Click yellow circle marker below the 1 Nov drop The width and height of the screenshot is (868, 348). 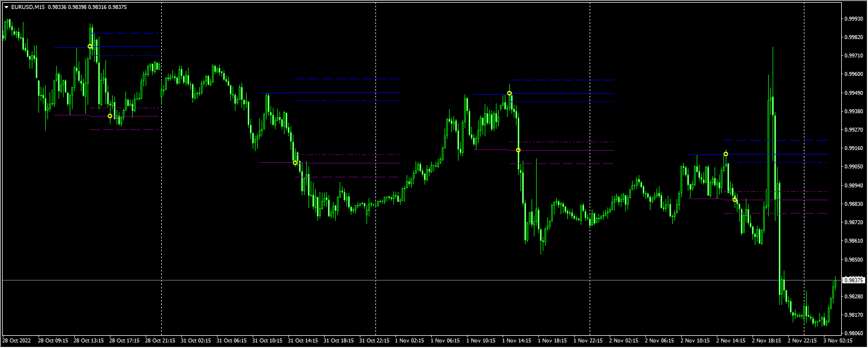coord(518,149)
